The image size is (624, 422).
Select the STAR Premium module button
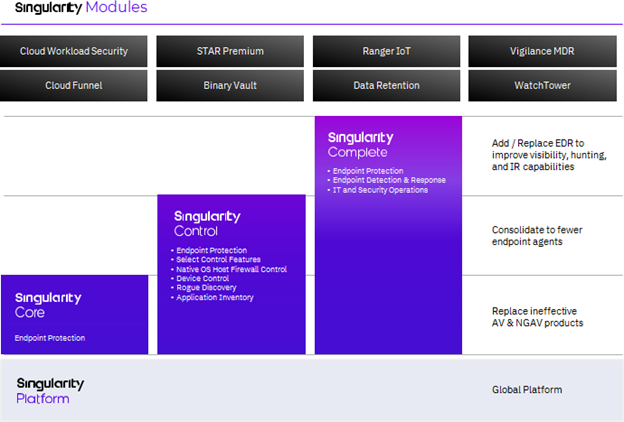pos(230,51)
